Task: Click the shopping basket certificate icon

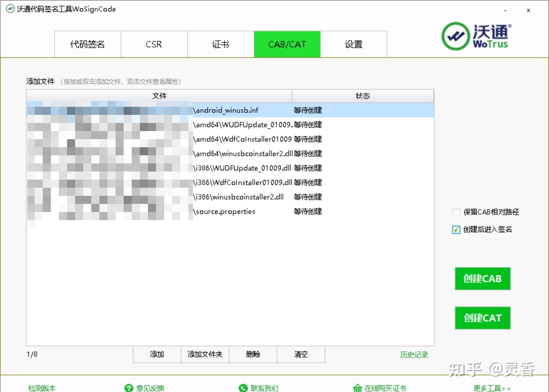Action: [x=358, y=388]
